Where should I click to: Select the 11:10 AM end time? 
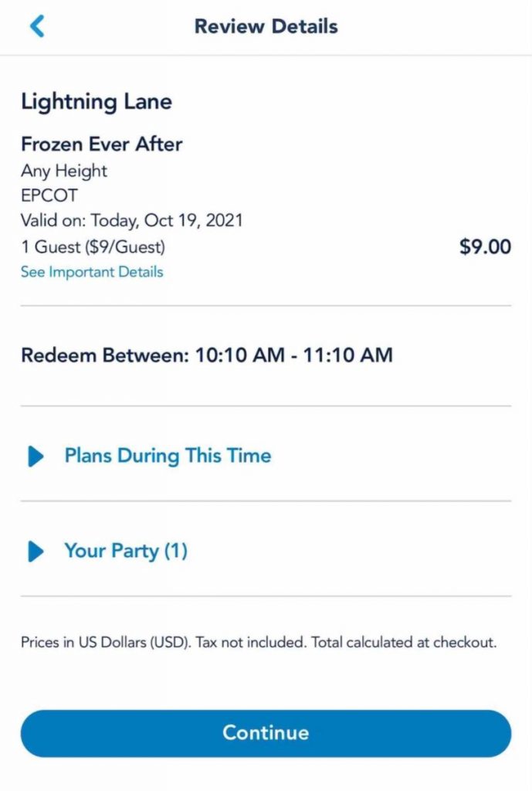pos(347,355)
